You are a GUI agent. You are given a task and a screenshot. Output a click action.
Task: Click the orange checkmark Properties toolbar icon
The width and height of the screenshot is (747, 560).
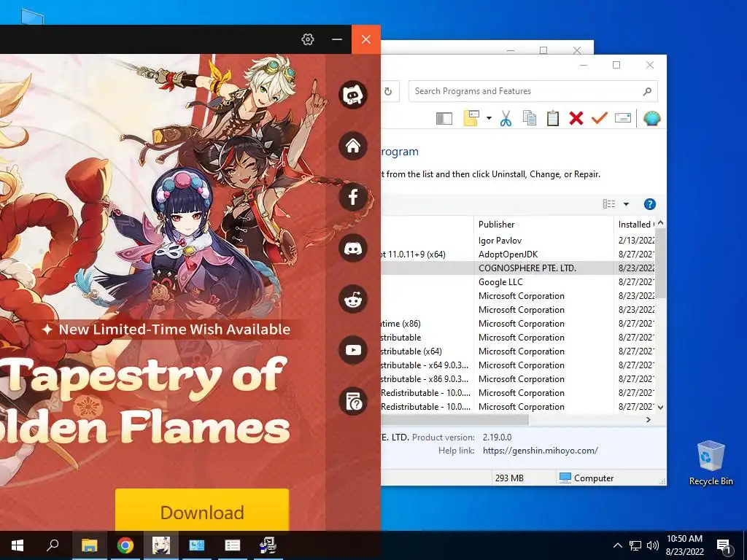[600, 117]
